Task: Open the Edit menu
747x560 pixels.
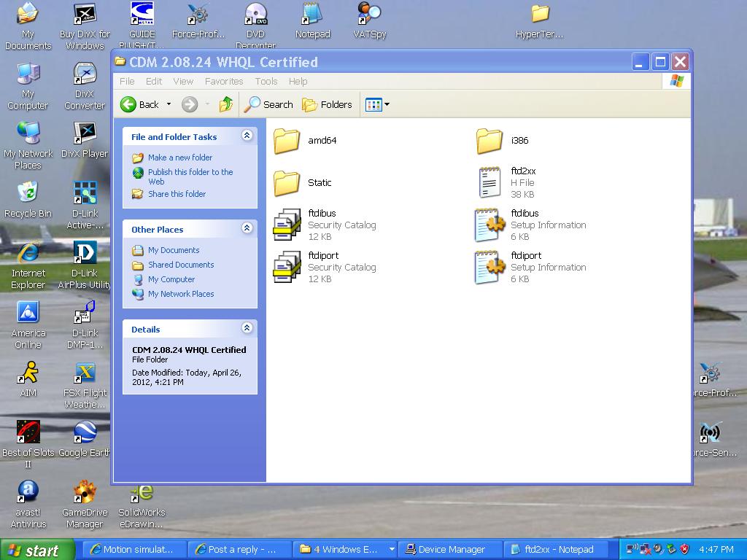Action: pyautogui.click(x=153, y=82)
